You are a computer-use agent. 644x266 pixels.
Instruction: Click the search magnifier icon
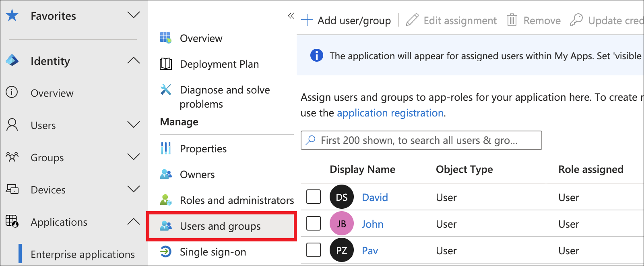click(x=311, y=140)
